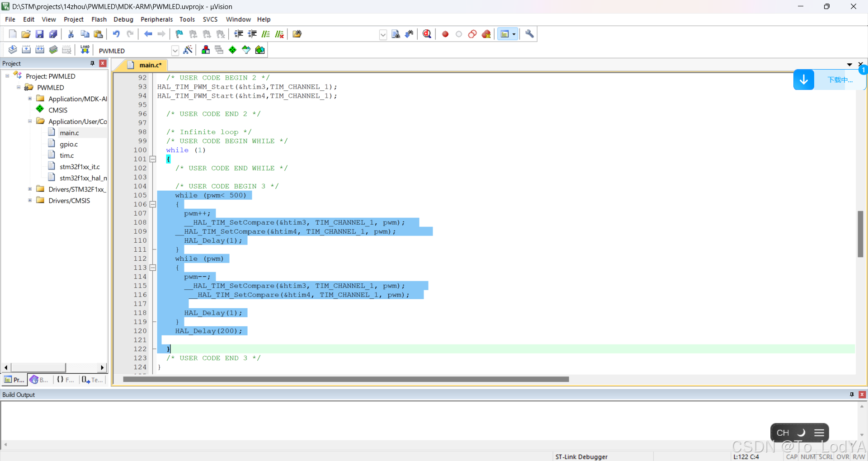Copy the selected code
The image size is (868, 461).
[x=85, y=34]
